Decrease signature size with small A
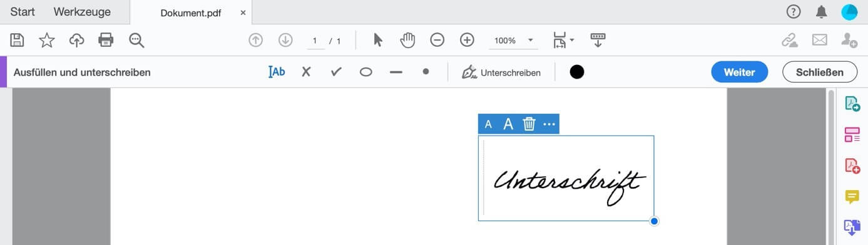 coord(488,124)
